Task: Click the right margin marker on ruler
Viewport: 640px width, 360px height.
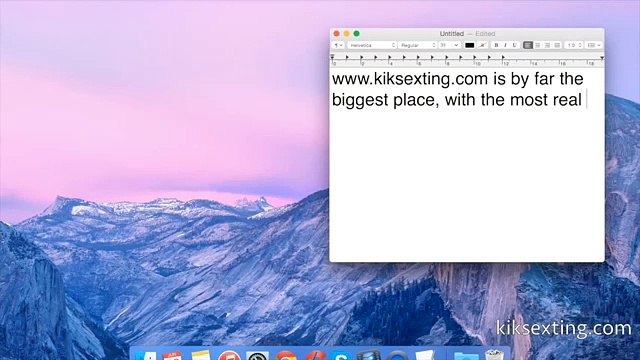Action: [x=602, y=58]
